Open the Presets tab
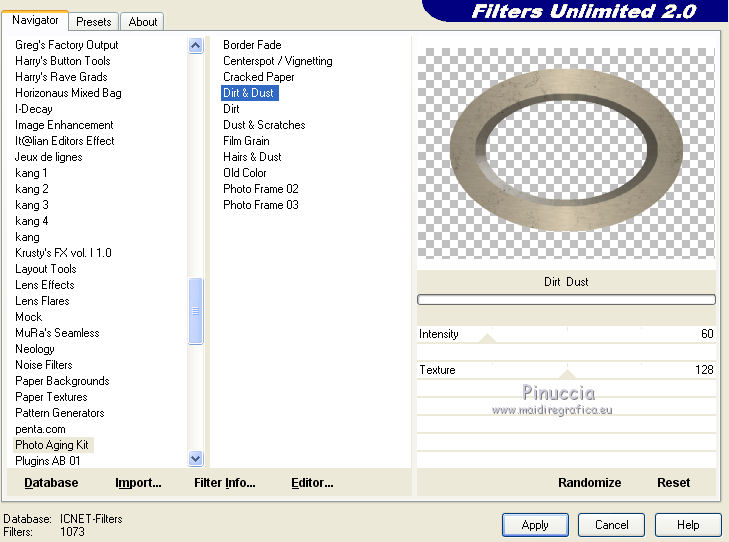Screen dimensions: 729x542 point(94,22)
